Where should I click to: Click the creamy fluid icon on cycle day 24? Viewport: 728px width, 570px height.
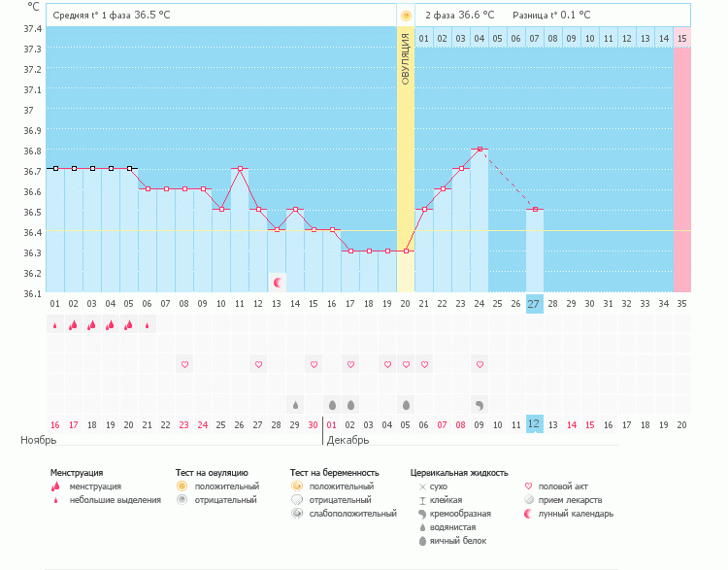click(480, 404)
